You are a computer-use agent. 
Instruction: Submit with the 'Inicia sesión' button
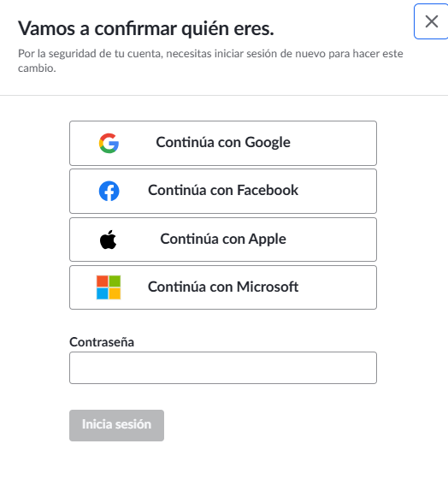pos(117,425)
